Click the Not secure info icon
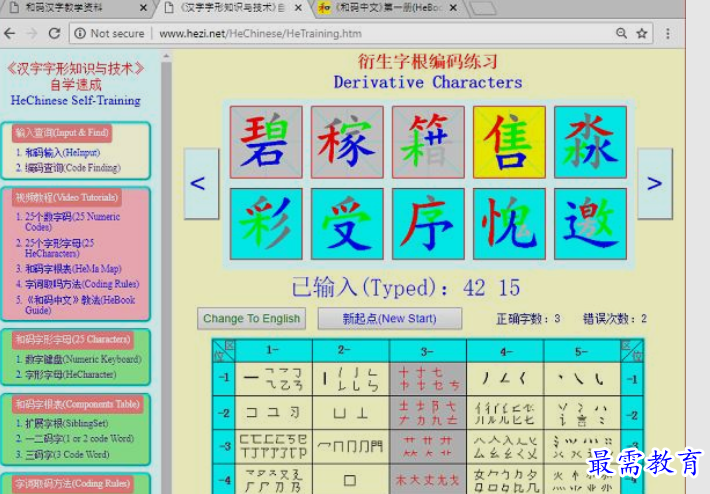The width and height of the screenshot is (710, 494). tap(80, 33)
